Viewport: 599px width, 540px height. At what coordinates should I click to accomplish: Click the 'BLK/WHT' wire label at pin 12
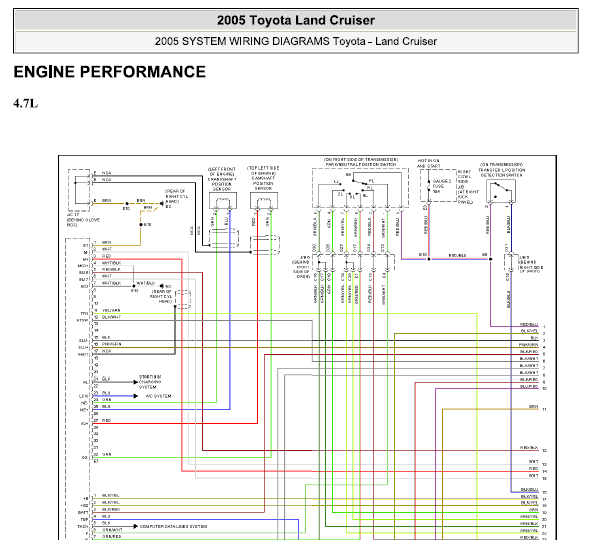[112, 317]
